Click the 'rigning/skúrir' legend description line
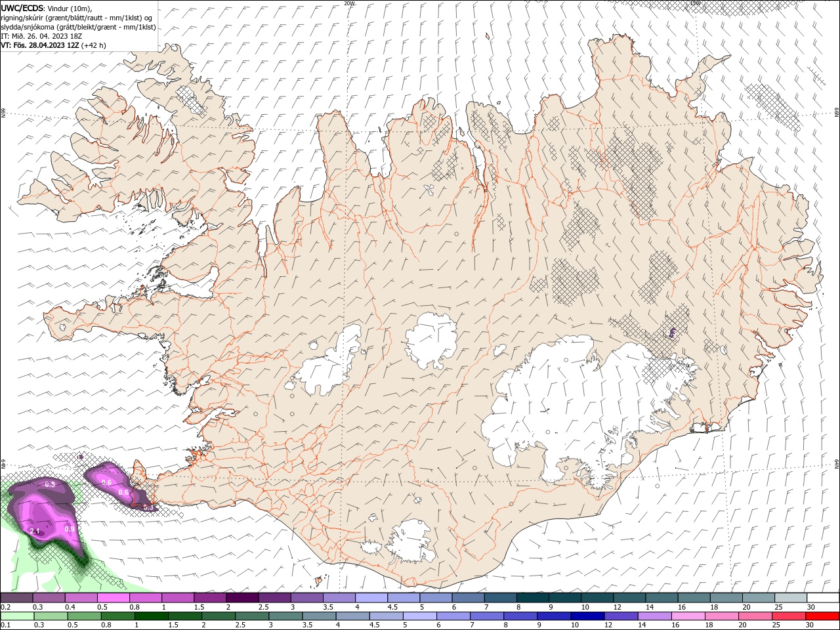The image size is (840, 630). click(x=76, y=18)
